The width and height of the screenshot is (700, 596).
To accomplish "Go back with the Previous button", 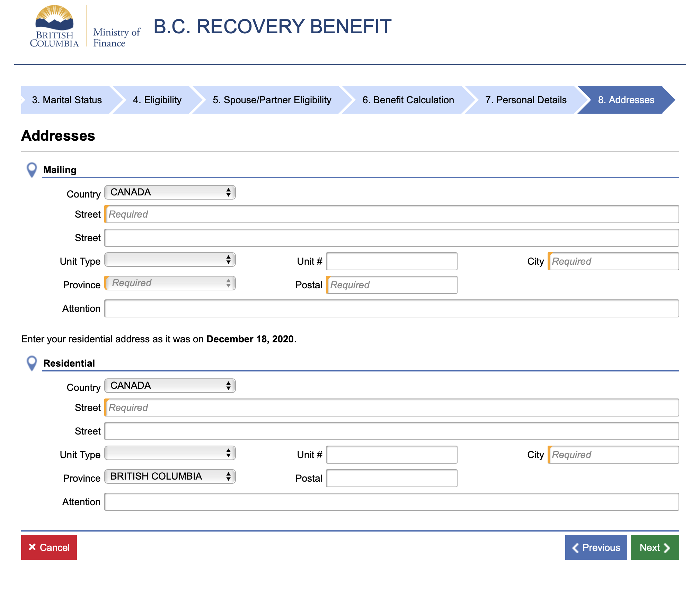I will pos(596,547).
